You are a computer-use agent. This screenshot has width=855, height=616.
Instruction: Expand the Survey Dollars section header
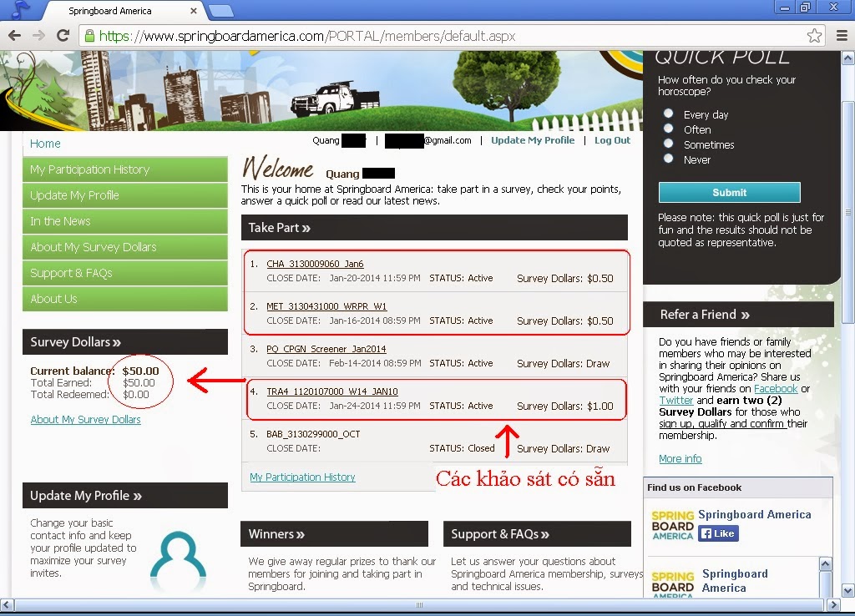pos(125,341)
